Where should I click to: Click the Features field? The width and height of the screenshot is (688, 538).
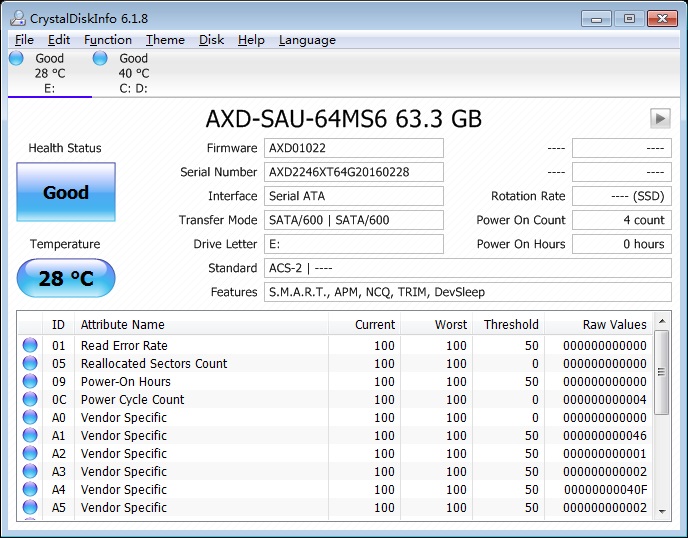click(x=468, y=292)
